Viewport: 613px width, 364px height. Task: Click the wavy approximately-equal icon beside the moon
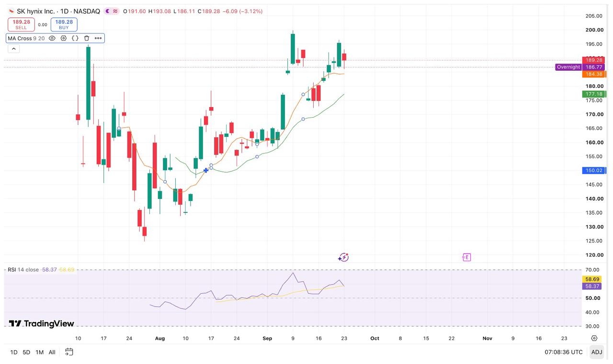pos(115,11)
